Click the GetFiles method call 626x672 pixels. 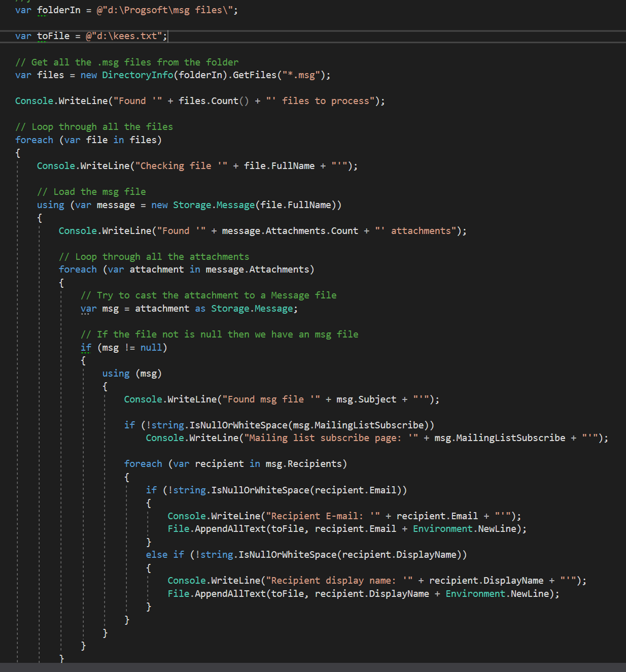(x=255, y=75)
